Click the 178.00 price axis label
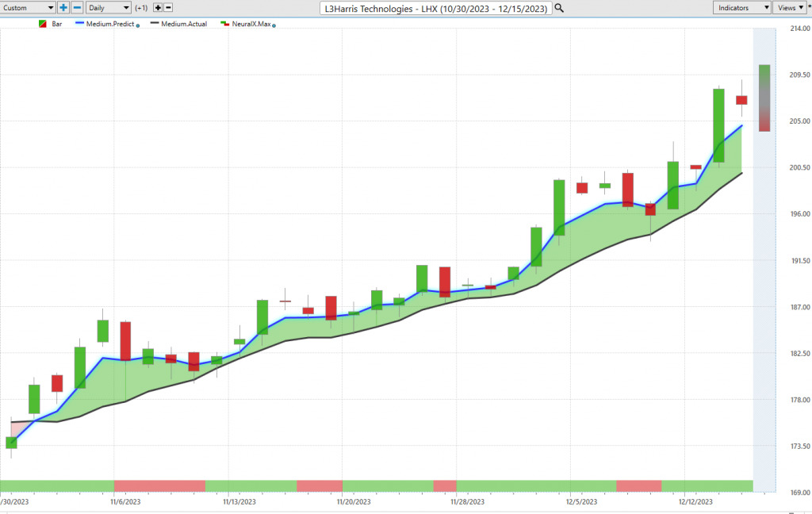Screen dimensions: 812x514 point(800,400)
